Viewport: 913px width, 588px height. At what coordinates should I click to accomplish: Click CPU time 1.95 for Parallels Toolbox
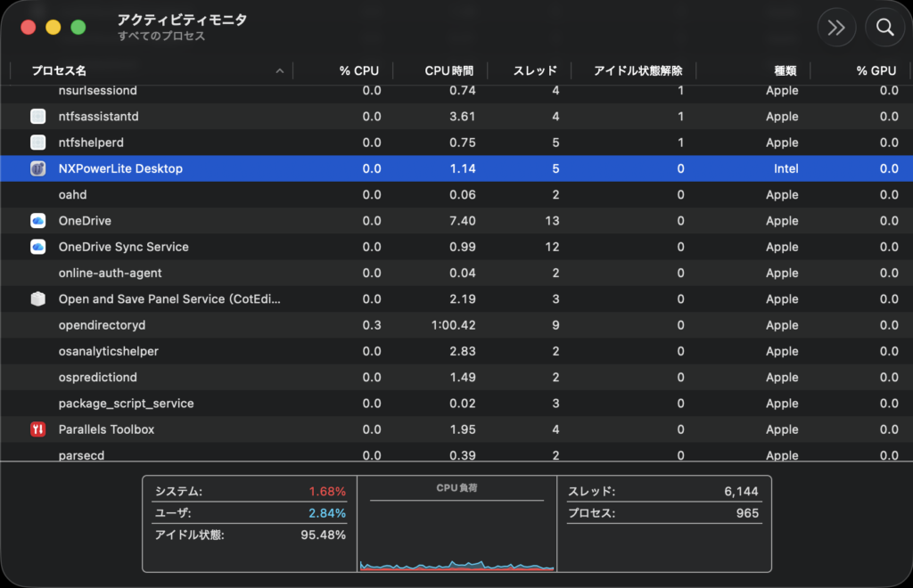pyautogui.click(x=463, y=429)
